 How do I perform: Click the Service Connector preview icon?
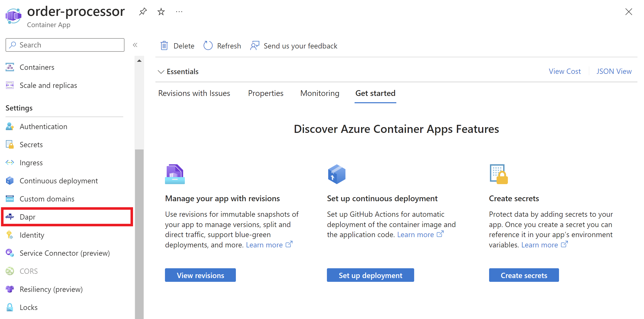point(10,253)
